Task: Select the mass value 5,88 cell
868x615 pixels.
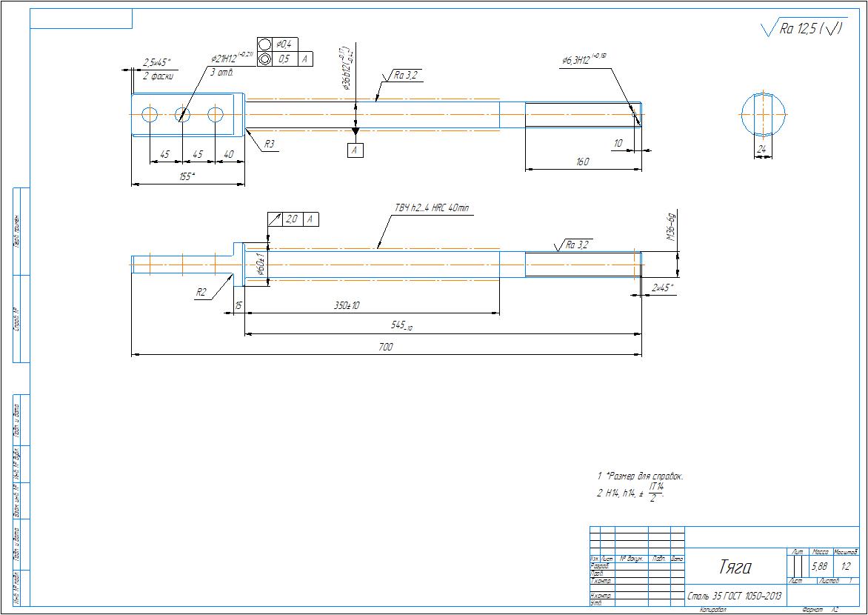Action: click(x=820, y=567)
